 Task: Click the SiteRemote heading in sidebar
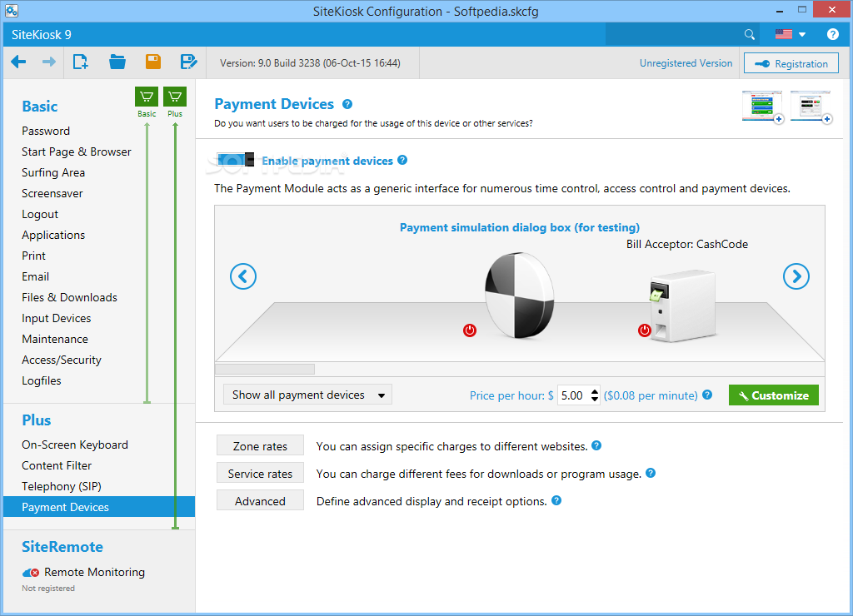pyautogui.click(x=62, y=546)
